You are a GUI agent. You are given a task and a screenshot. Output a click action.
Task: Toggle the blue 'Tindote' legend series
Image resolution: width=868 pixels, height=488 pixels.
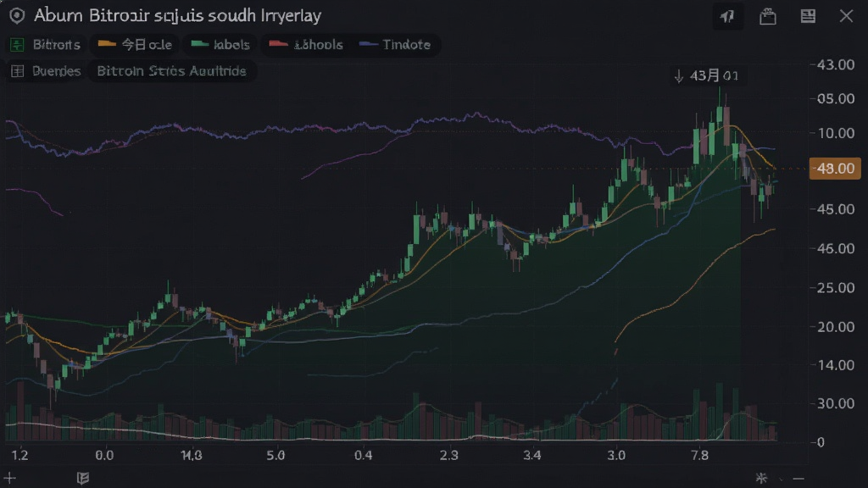395,45
